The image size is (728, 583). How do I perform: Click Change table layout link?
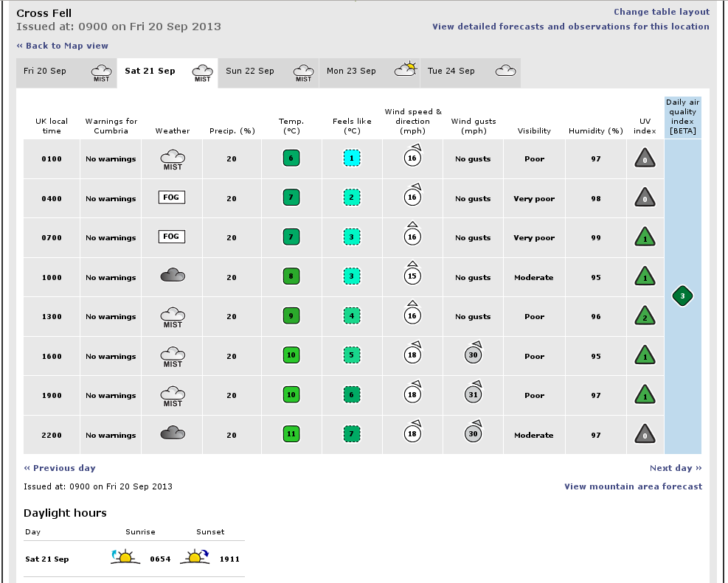[661, 12]
